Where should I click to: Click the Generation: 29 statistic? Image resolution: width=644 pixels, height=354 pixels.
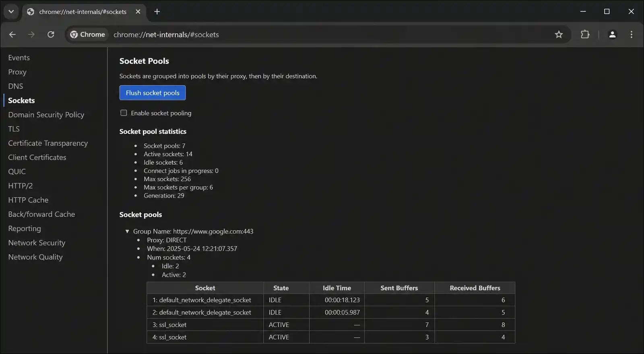(164, 196)
